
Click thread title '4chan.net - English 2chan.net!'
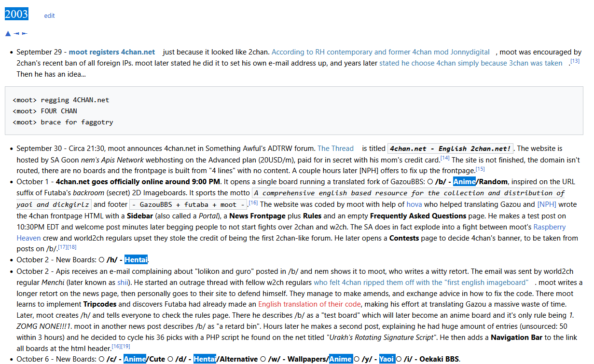click(450, 148)
